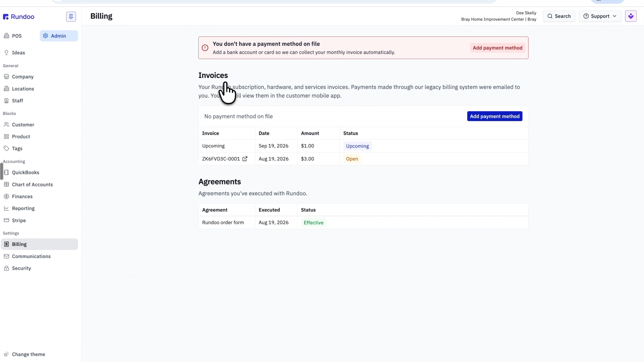This screenshot has height=362, width=644.
Task: Click the sidebar scrollbar handle
Action: pos(2,171)
